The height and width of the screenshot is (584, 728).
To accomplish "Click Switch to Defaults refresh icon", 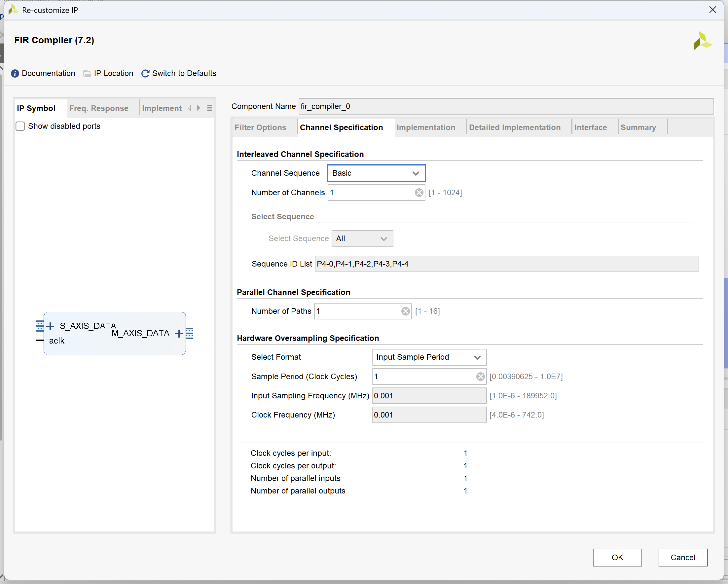I will point(145,74).
